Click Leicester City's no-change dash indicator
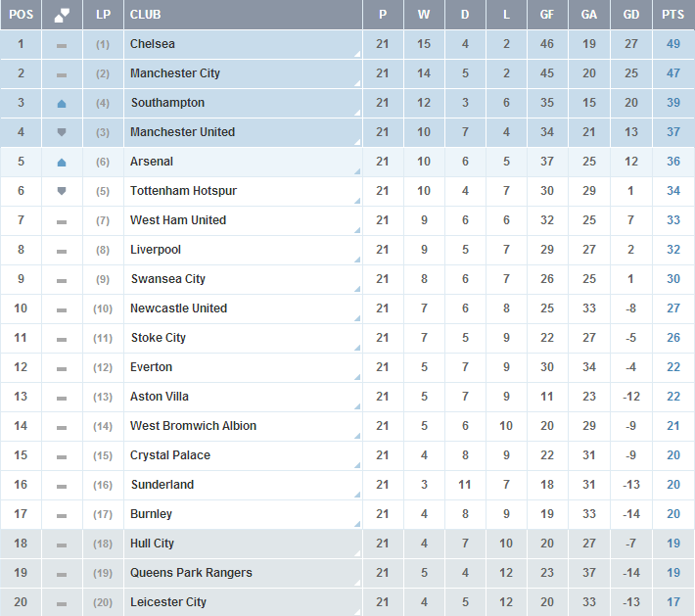695x616 pixels. point(62,603)
